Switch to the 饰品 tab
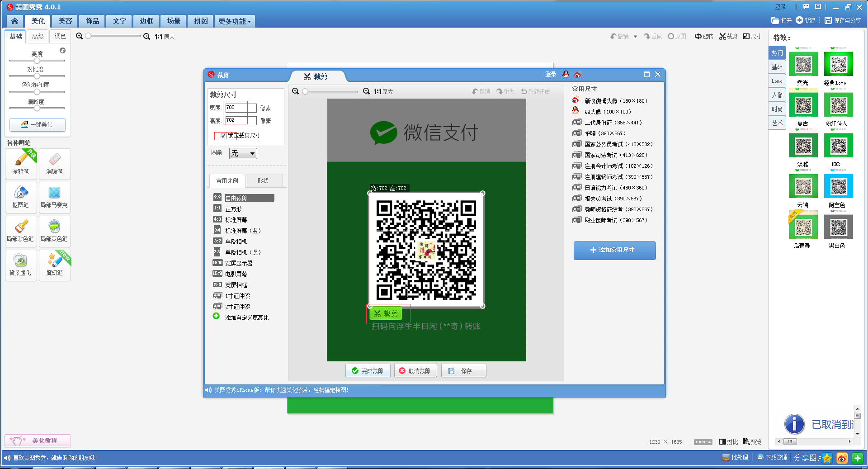868x469 pixels. [x=92, y=21]
